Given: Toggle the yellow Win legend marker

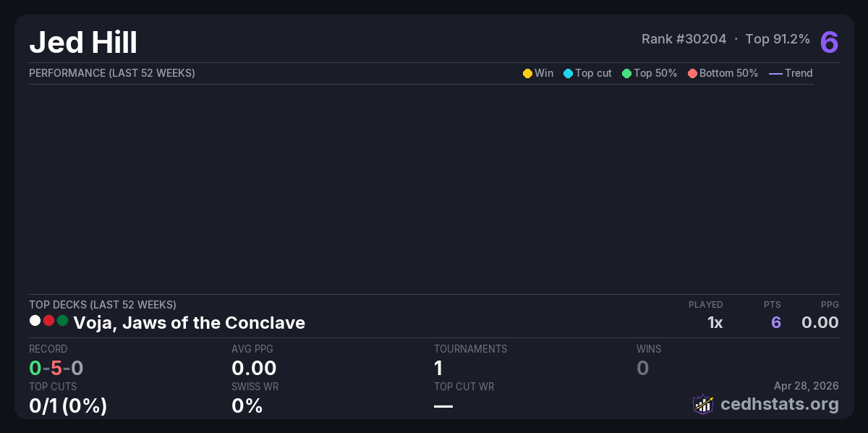Looking at the screenshot, I should [x=527, y=73].
